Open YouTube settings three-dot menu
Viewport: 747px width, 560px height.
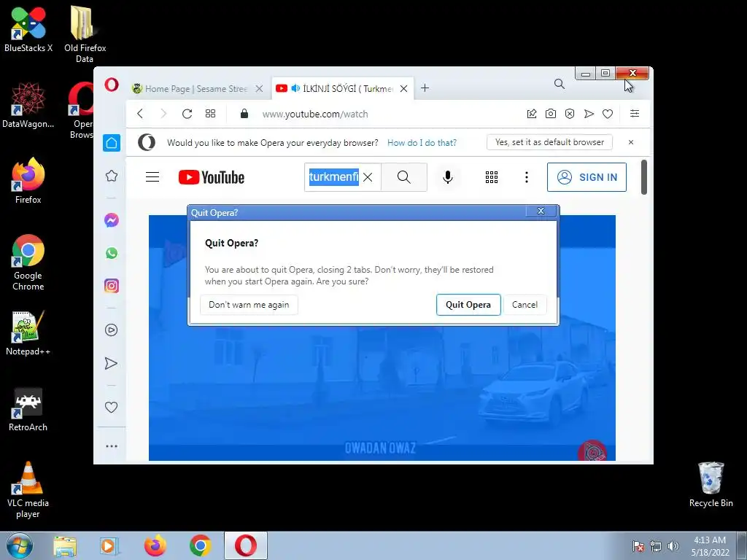527,177
